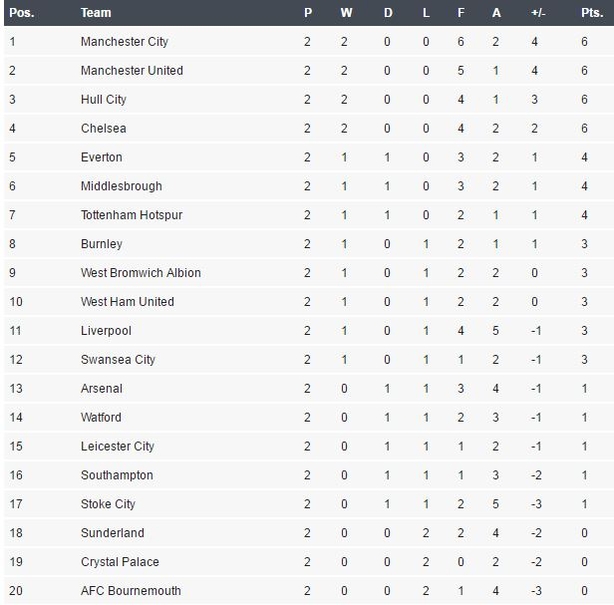Select Liverpool team name
The width and height of the screenshot is (614, 605).
tap(106, 331)
